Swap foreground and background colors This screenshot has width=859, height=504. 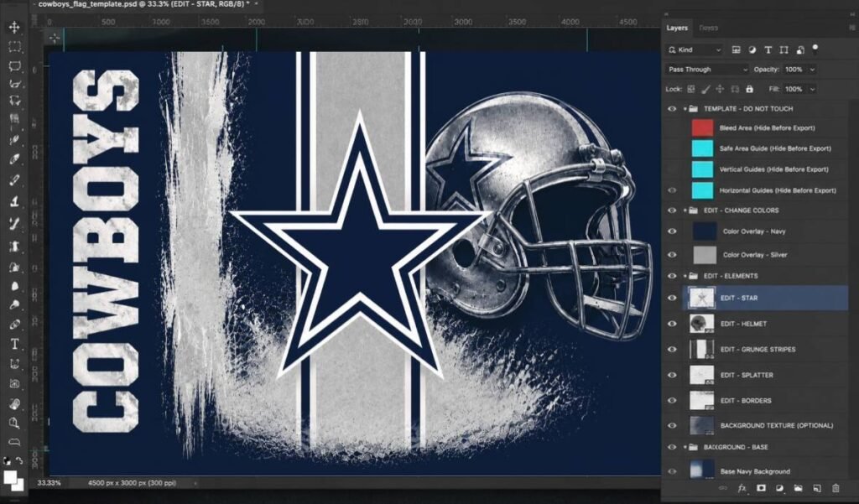[20, 460]
